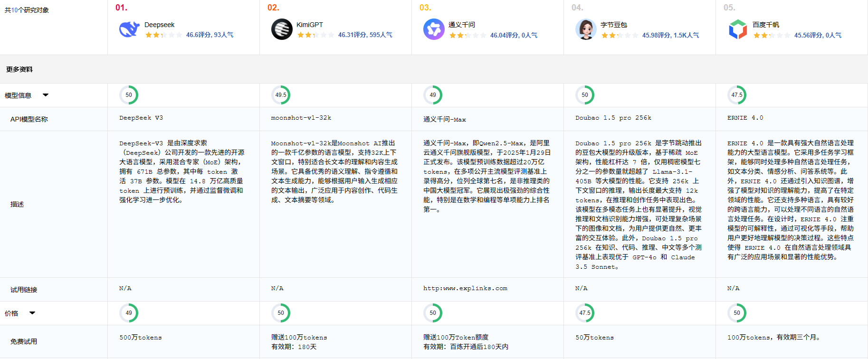868x359 pixels.
Task: Click the 描述 row label
Action: click(x=17, y=204)
